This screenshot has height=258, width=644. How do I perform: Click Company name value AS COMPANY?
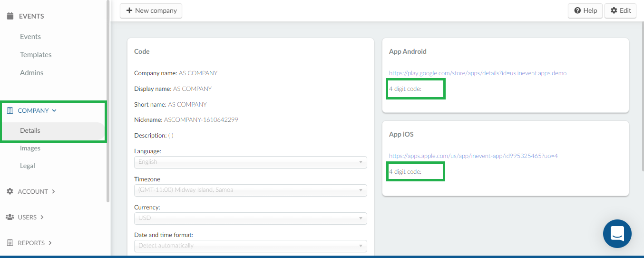tap(198, 73)
